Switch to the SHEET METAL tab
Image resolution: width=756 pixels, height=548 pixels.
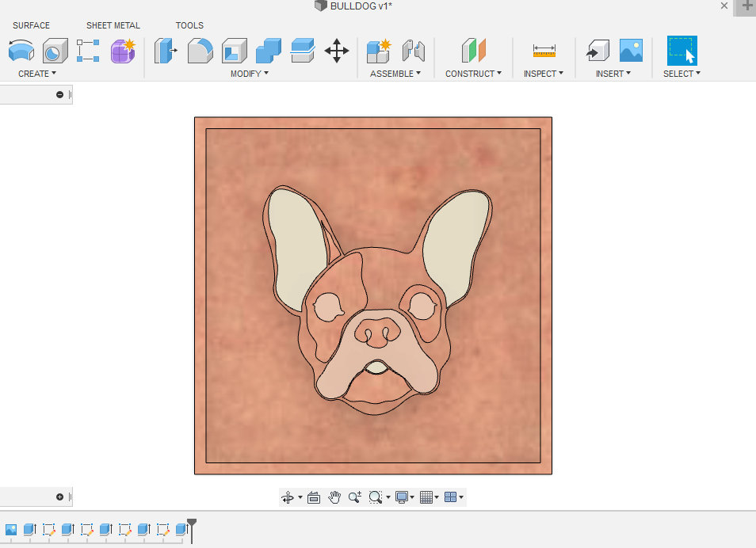pos(113,25)
